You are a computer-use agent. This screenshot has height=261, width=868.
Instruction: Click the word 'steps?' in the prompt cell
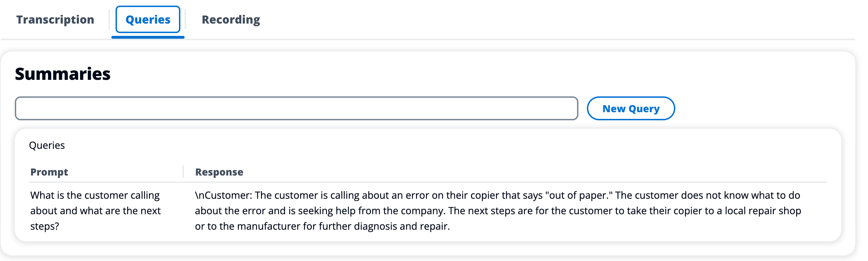(45, 226)
